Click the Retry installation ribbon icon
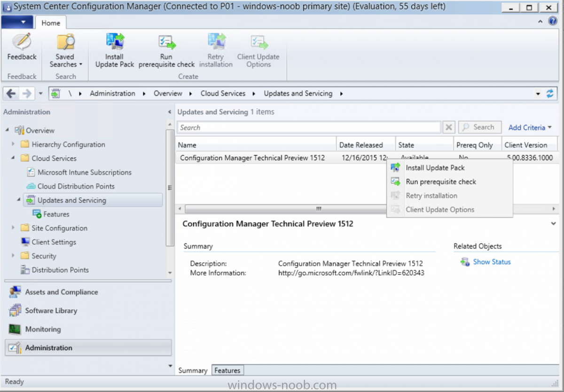 tap(216, 50)
